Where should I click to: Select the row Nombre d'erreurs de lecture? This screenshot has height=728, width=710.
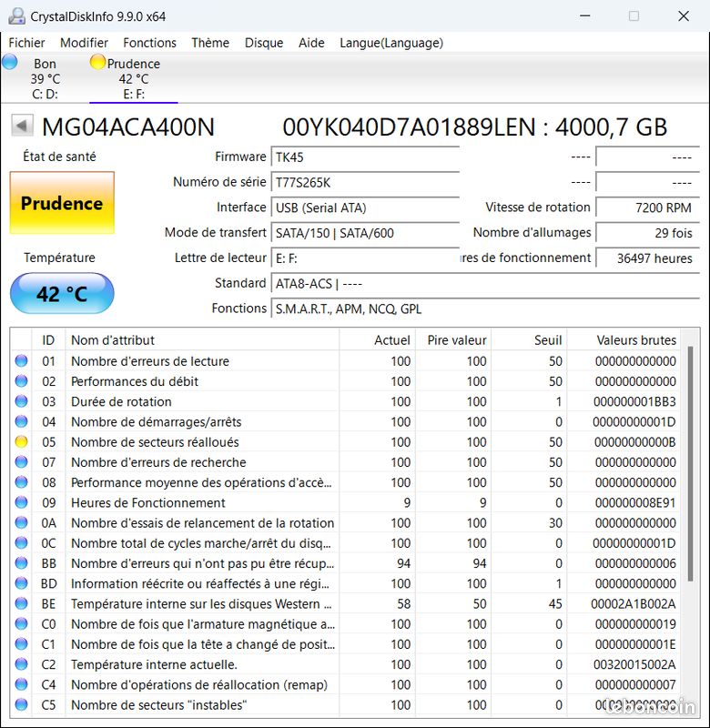(346, 361)
